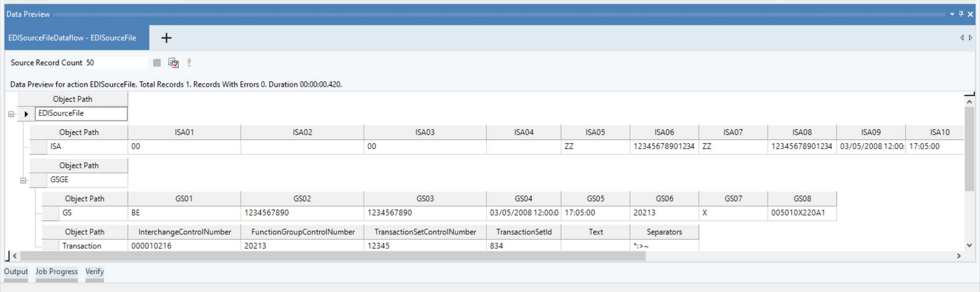Open the Output tab
The height and width of the screenshot is (292, 980).
coord(16,272)
